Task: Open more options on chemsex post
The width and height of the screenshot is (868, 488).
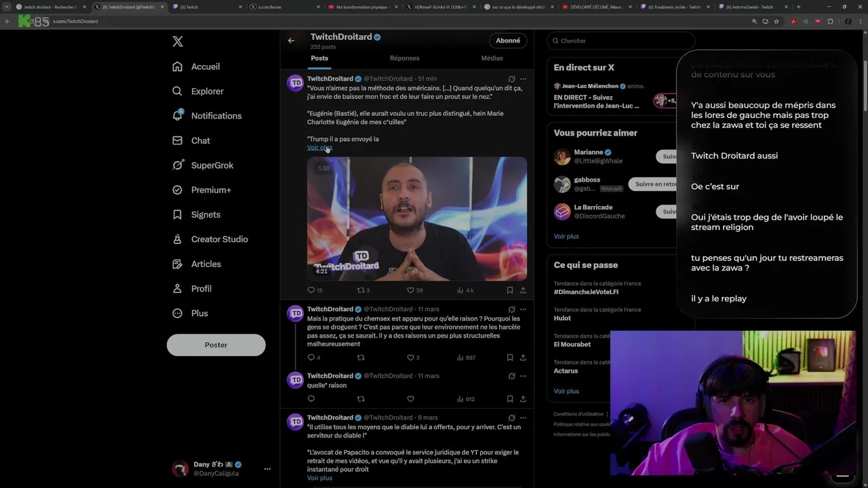Action: click(x=523, y=310)
